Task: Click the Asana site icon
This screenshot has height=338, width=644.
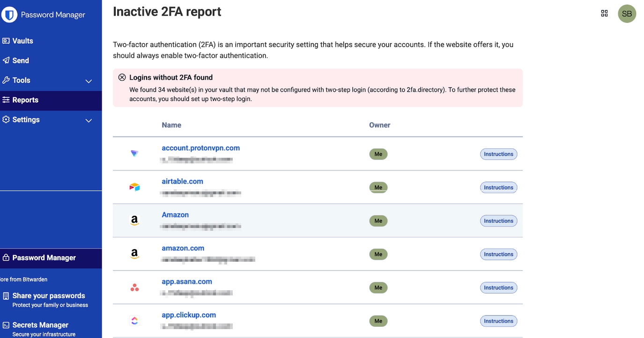Action: (134, 287)
